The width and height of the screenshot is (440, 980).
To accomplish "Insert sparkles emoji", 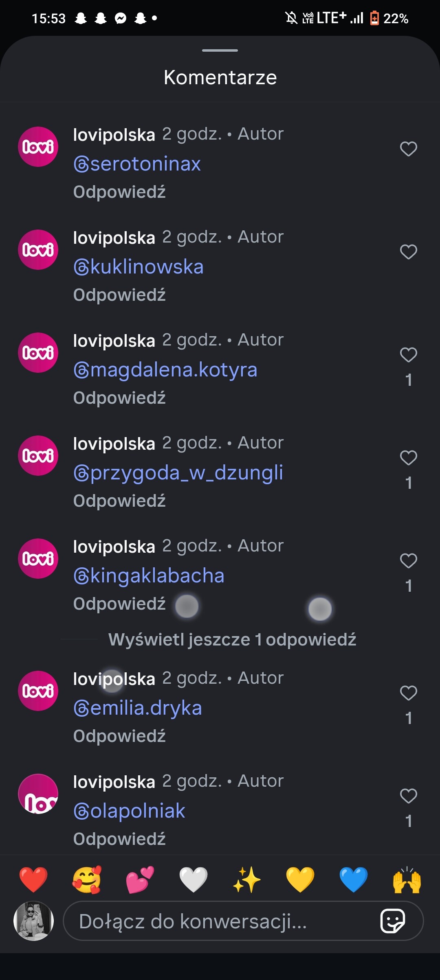I will coord(247,880).
